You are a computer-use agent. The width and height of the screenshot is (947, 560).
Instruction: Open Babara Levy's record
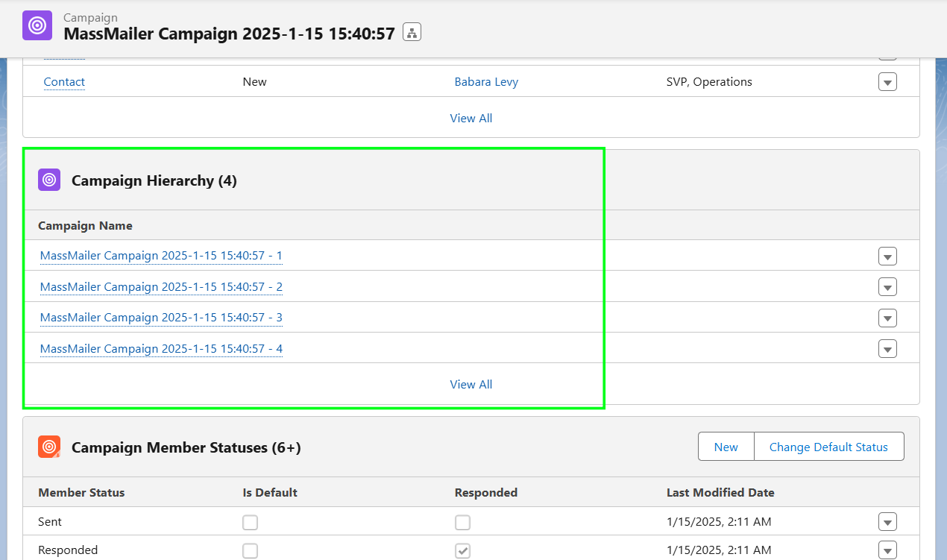486,82
